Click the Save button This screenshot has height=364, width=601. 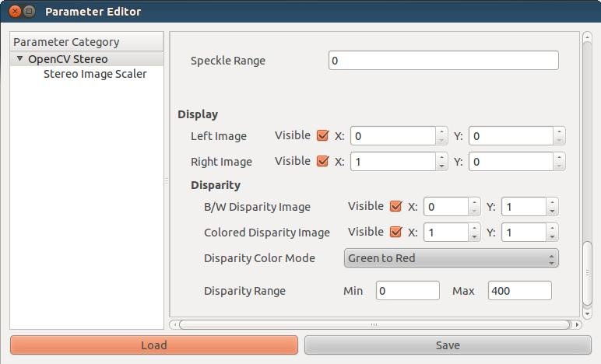coord(448,345)
